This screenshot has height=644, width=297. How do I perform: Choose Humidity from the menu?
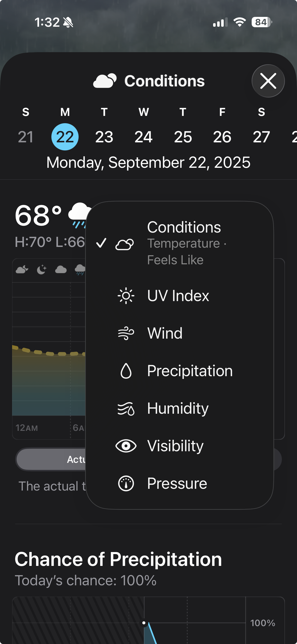[x=178, y=408]
